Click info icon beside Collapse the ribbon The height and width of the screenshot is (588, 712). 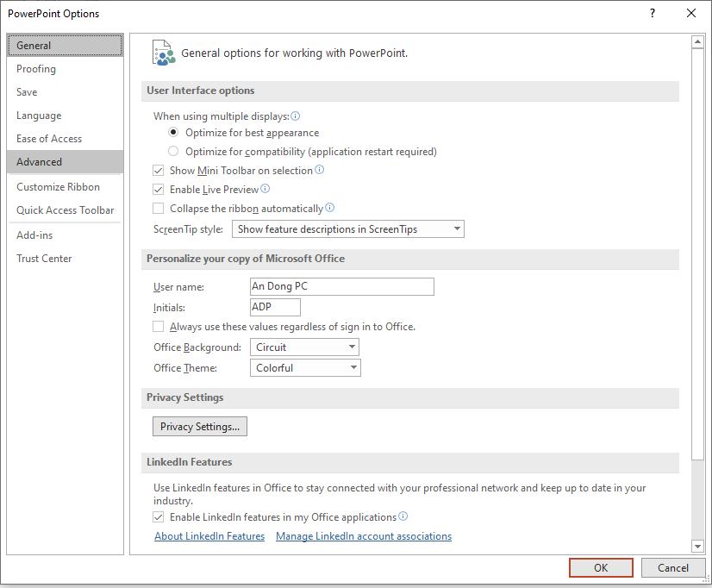point(330,208)
